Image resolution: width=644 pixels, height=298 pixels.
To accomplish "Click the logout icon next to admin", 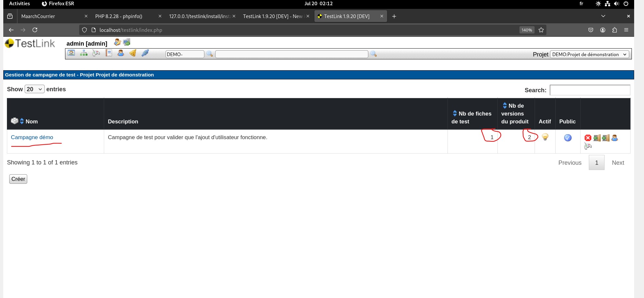I will pyautogui.click(x=127, y=42).
